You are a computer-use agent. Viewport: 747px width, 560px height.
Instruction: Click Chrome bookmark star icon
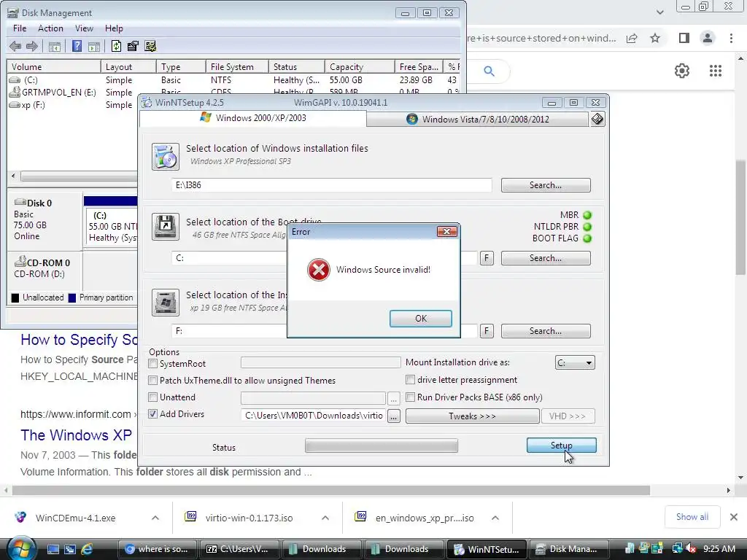tap(656, 38)
